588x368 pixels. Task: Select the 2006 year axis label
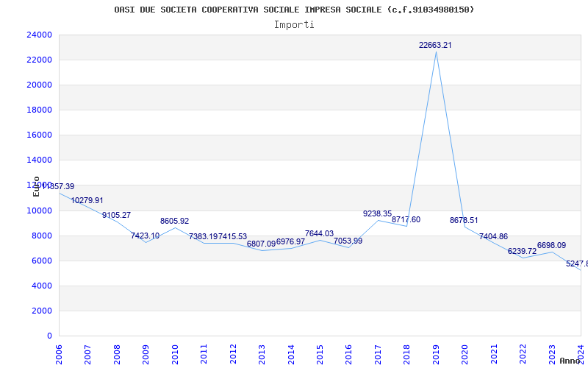[x=59, y=354]
